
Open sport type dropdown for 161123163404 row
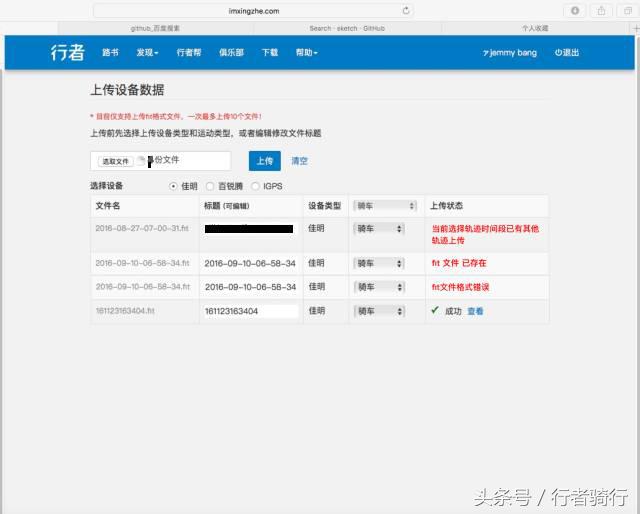tap(379, 311)
